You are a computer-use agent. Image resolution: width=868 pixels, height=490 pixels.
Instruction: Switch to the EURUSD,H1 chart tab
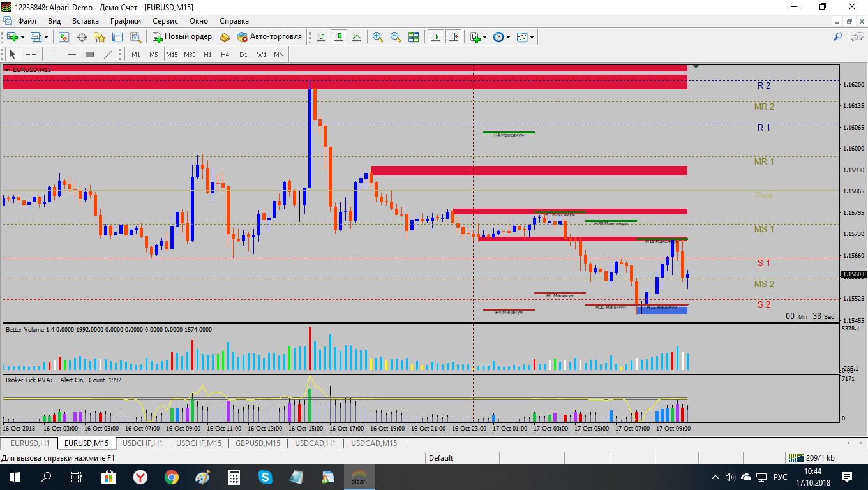[30, 443]
